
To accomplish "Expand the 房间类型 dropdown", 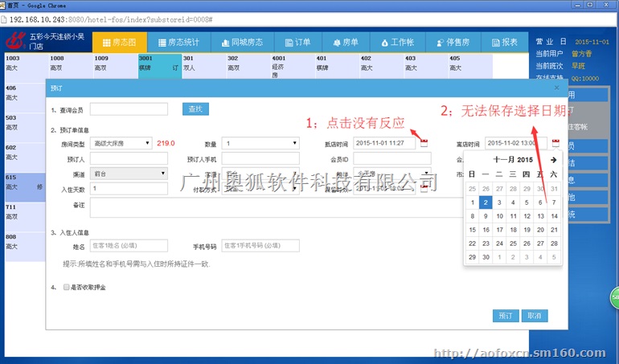I will pyautogui.click(x=121, y=143).
